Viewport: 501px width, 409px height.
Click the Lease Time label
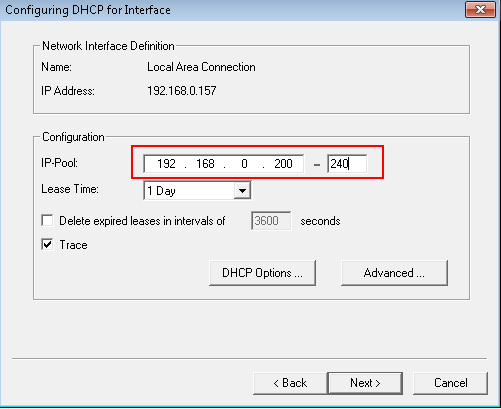point(70,189)
